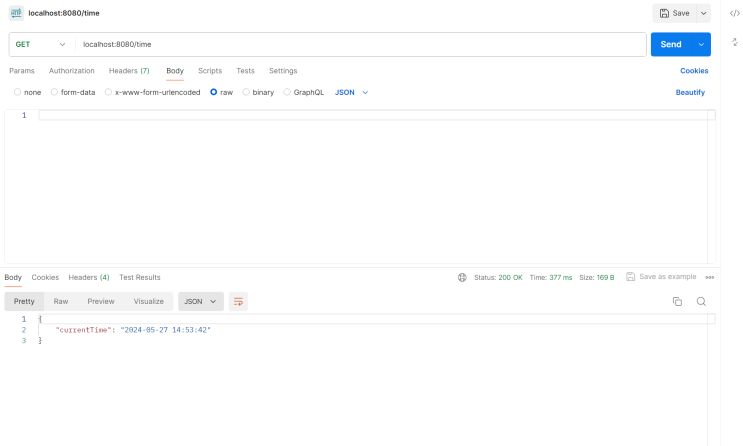Switch response view to Visualize
This screenshot has height=446, width=743.
[x=149, y=301]
